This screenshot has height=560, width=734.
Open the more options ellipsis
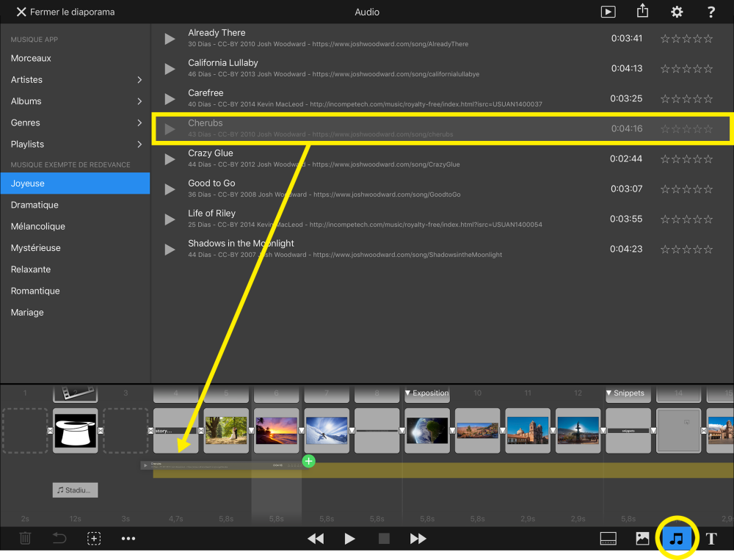click(x=128, y=539)
